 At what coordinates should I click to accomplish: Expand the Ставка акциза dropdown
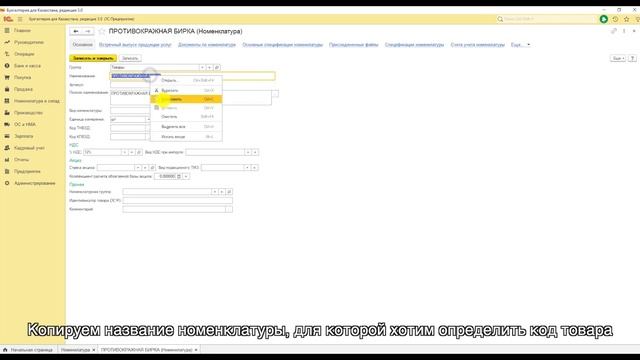coord(138,168)
